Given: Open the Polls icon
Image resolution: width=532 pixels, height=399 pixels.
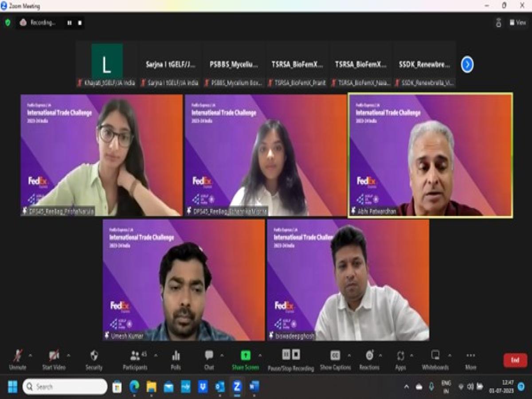Looking at the screenshot, I should tap(176, 360).
